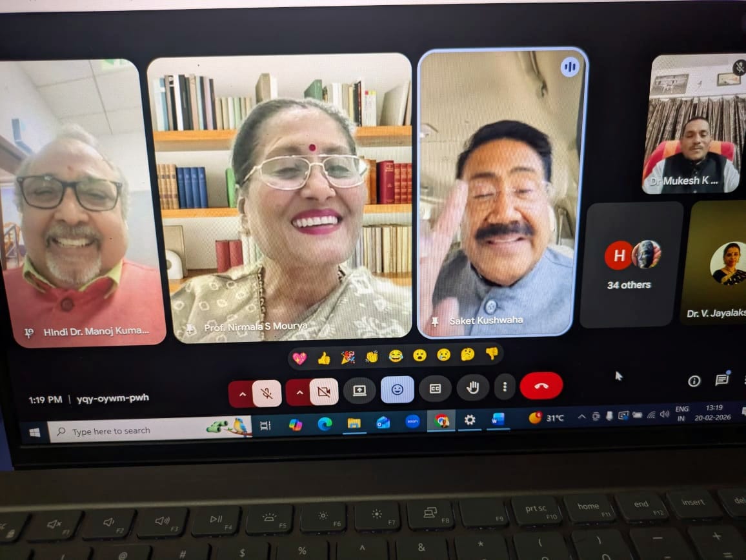The image size is (746, 560).
Task: Click the Present screen icon
Action: click(359, 390)
